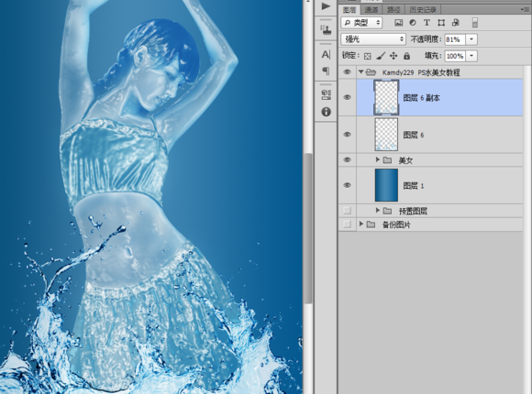The width and height of the screenshot is (532, 394).
Task: Open the opacity 81% slider arrow
Action: point(471,39)
